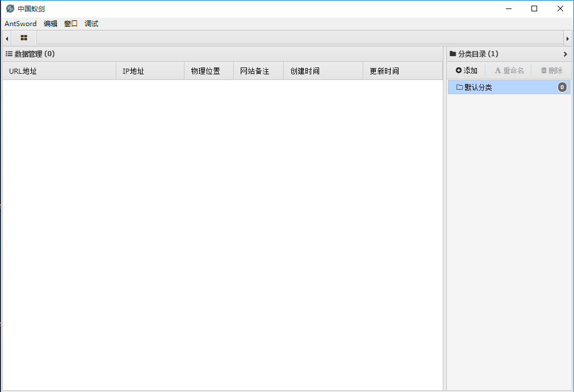The height and width of the screenshot is (392, 574).
Task: Click the 0 count badge on 默认分类
Action: click(x=562, y=87)
